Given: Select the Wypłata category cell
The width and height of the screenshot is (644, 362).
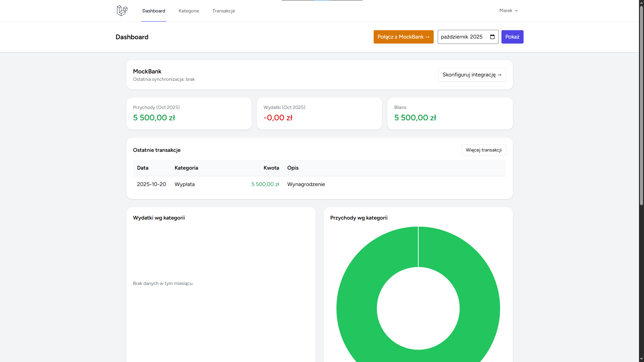Looking at the screenshot, I should click(184, 184).
